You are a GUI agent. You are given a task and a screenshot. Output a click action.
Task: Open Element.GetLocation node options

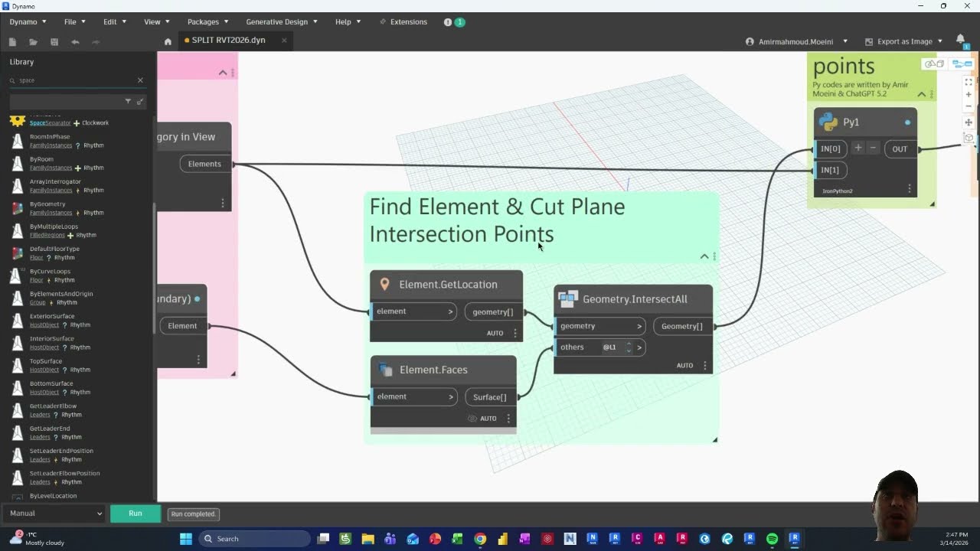[515, 333]
